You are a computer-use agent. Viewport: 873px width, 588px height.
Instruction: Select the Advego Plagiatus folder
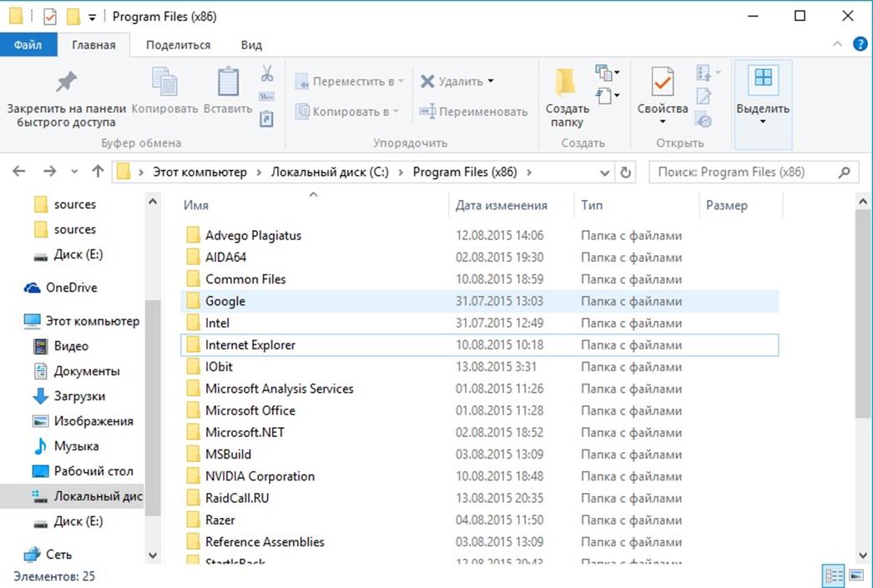(479, 235)
